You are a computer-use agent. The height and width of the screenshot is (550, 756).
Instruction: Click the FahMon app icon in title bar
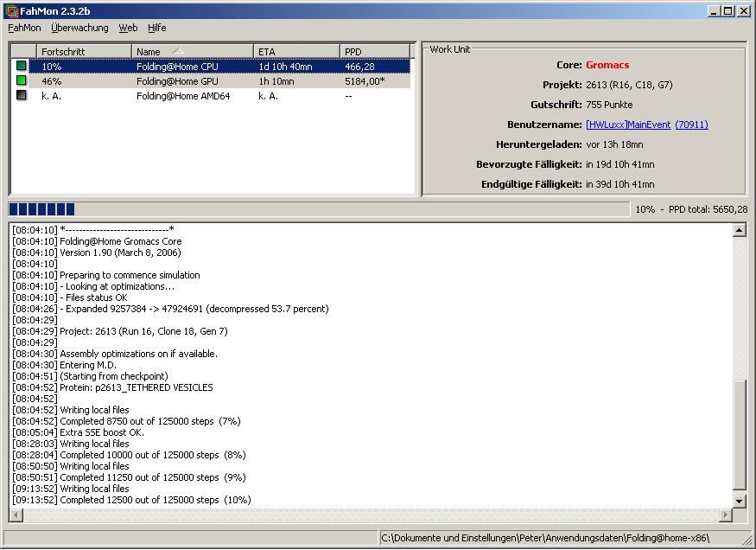11,10
